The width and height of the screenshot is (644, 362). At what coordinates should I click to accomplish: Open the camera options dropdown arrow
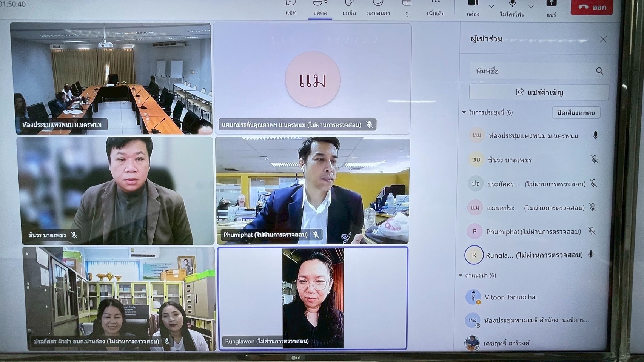491,6
